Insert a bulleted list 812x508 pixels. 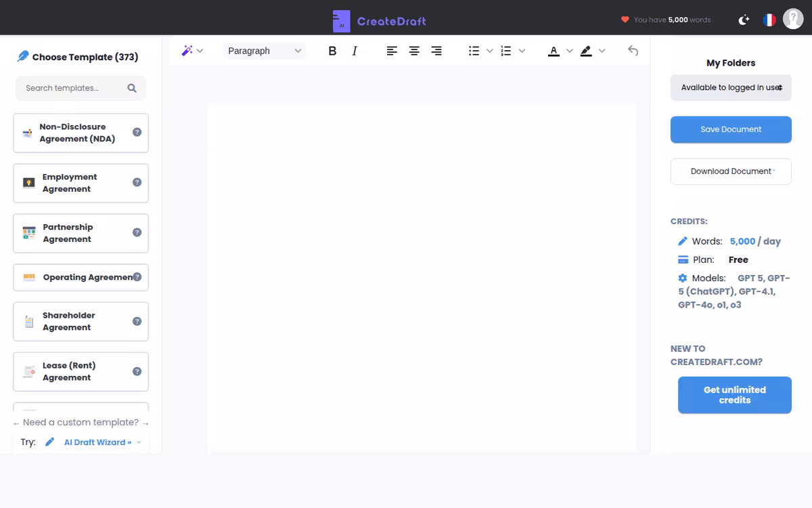(474, 51)
